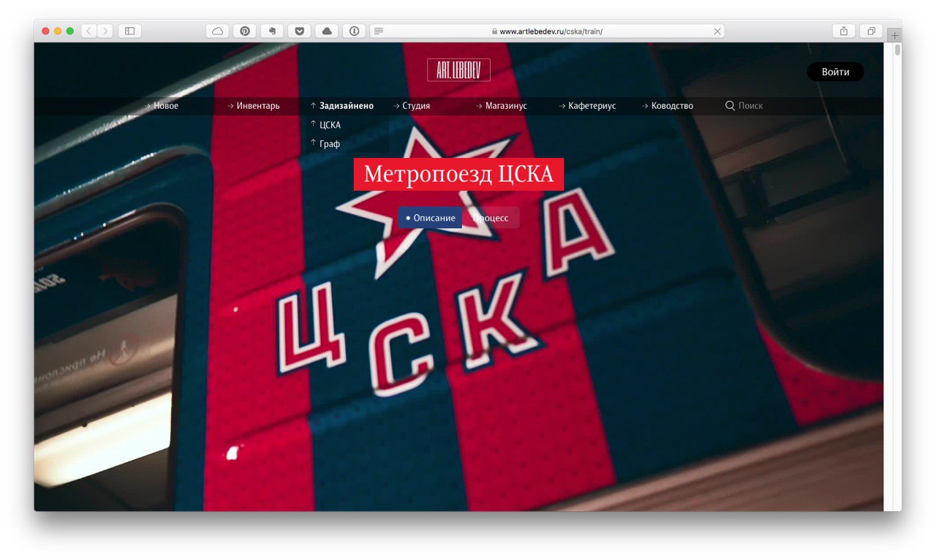Click the yellow minimize window button
Image resolution: width=936 pixels, height=560 pixels.
[58, 31]
